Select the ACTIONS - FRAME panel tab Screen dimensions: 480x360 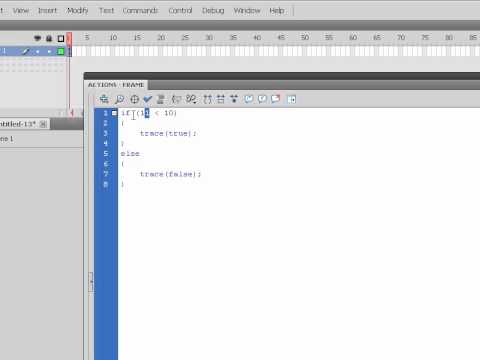pos(116,85)
